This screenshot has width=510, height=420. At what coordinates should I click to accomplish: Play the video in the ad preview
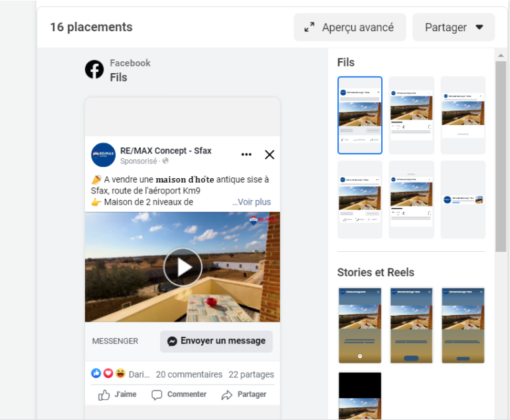(183, 267)
